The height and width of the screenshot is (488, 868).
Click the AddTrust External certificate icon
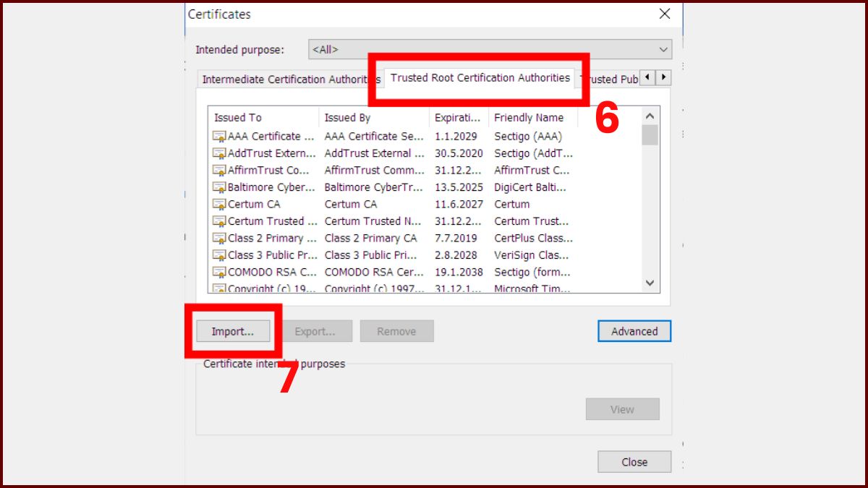tap(218, 153)
